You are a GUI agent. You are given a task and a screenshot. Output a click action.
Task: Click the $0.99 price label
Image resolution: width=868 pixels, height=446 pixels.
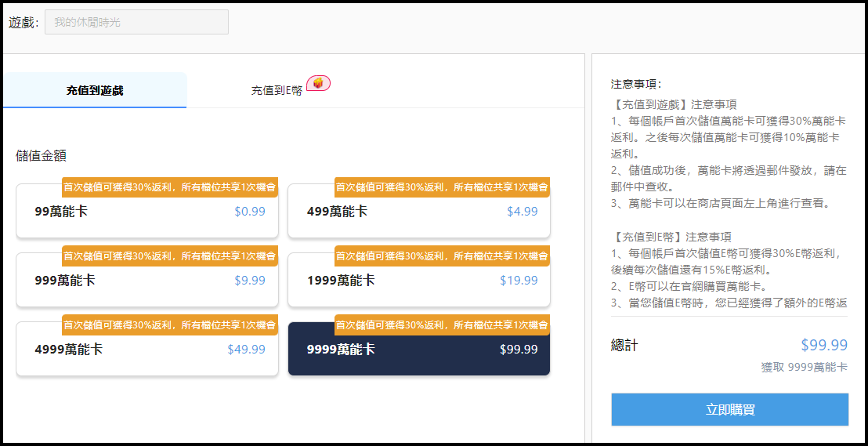249,212
